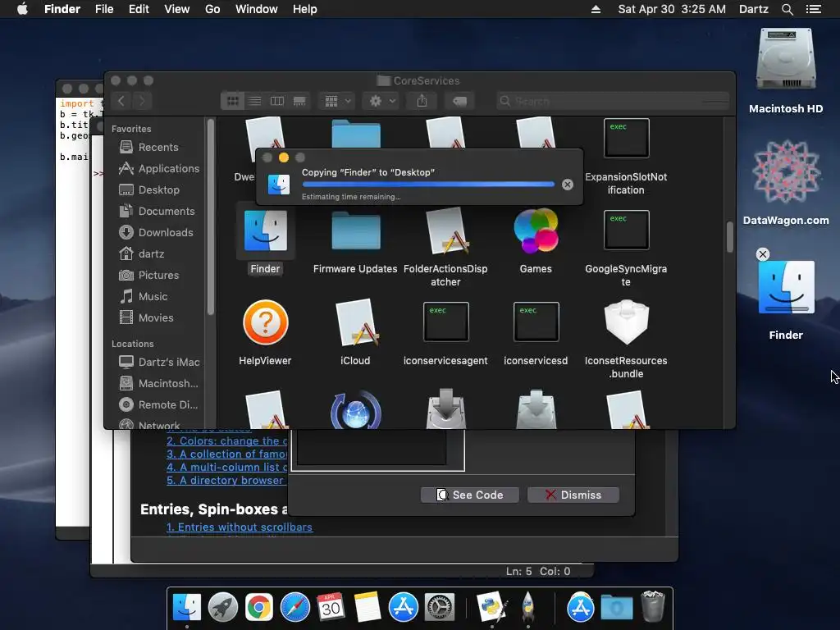
Task: Go back in Finder window
Action: pos(121,101)
